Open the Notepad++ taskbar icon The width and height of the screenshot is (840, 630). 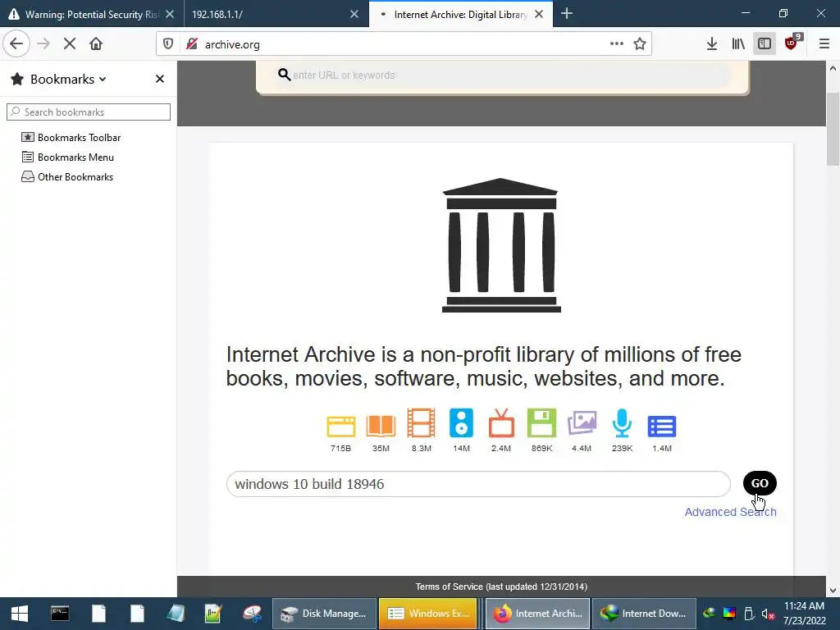(213, 614)
